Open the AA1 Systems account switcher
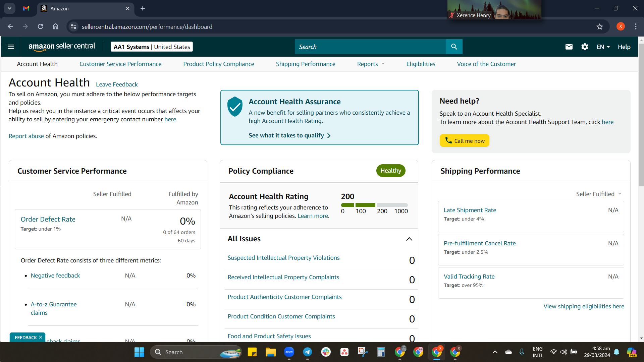Screen dimensions: 644x362 tap(152, 47)
